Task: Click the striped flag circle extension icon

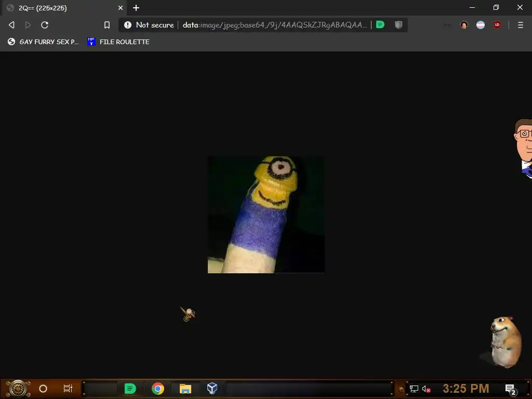Action: (x=481, y=25)
